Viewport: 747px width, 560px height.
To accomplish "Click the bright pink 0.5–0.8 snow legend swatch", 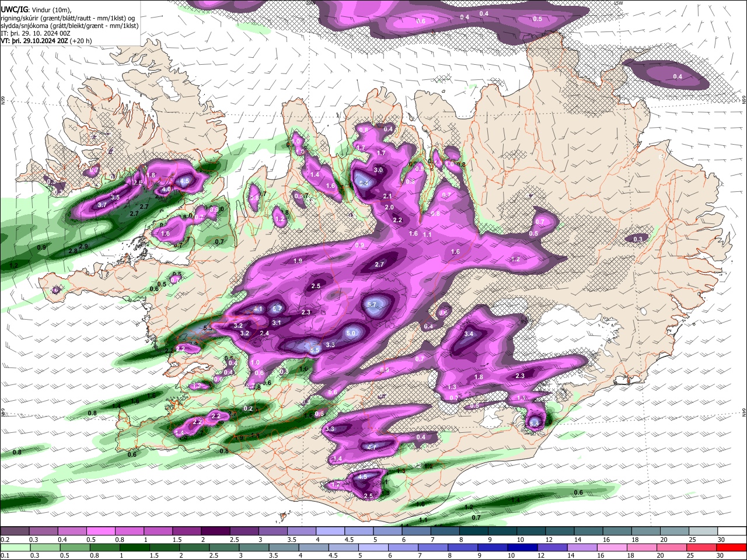I will (x=101, y=531).
